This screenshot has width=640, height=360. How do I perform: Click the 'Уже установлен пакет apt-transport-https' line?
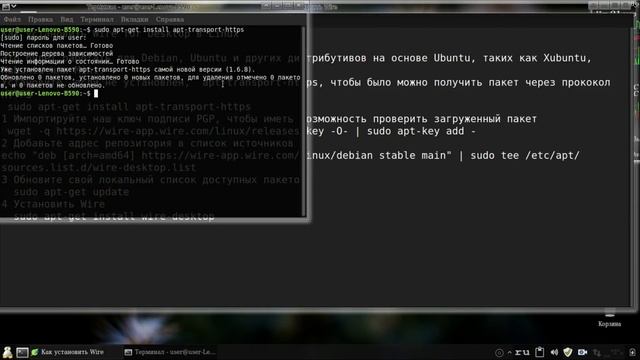pos(127,69)
